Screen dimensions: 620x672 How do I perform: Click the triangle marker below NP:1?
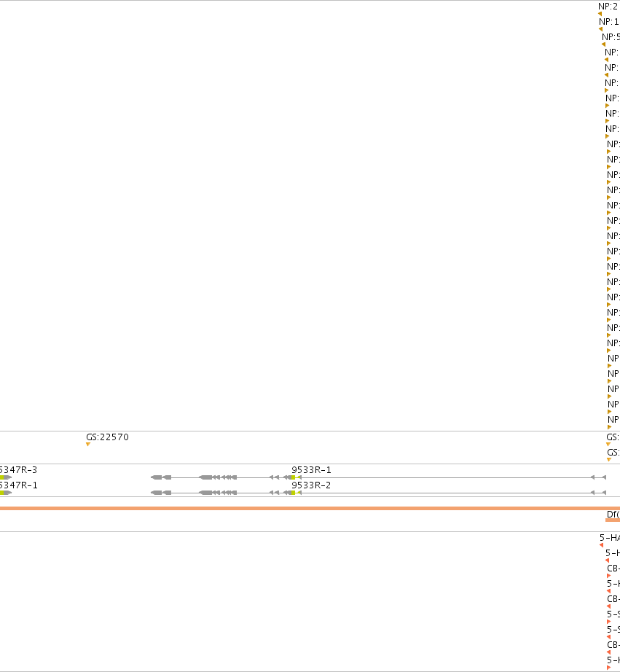601,29
